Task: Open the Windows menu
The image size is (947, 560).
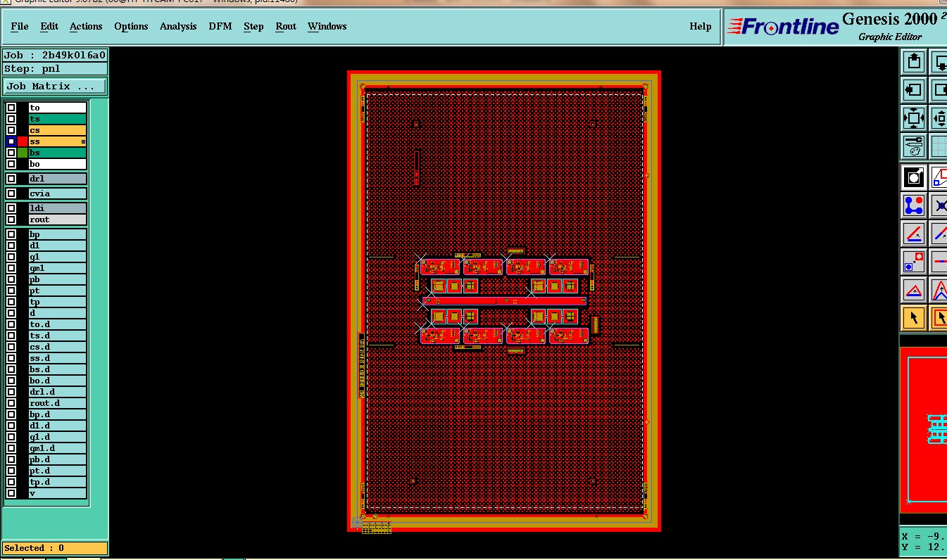Action: tap(327, 26)
